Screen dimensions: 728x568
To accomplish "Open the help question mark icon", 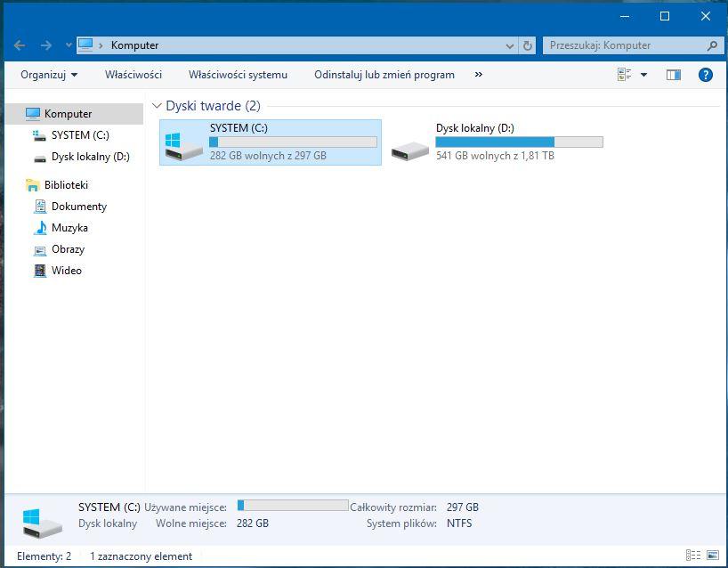I will click(x=706, y=75).
